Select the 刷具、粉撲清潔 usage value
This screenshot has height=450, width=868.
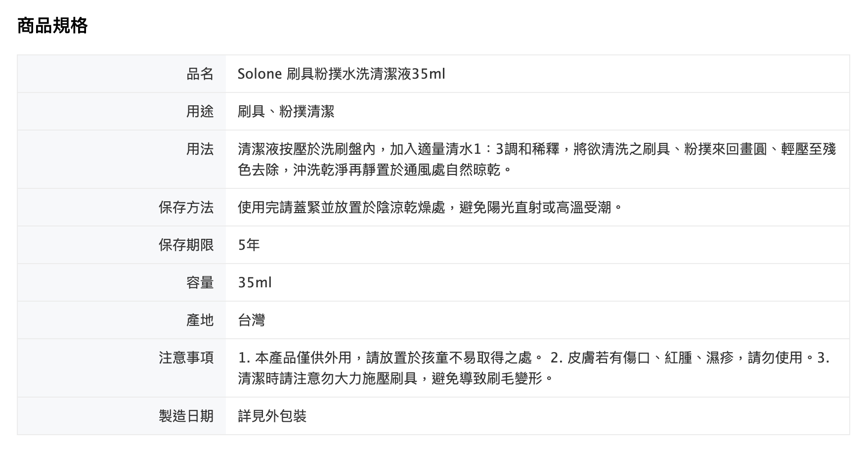286,112
